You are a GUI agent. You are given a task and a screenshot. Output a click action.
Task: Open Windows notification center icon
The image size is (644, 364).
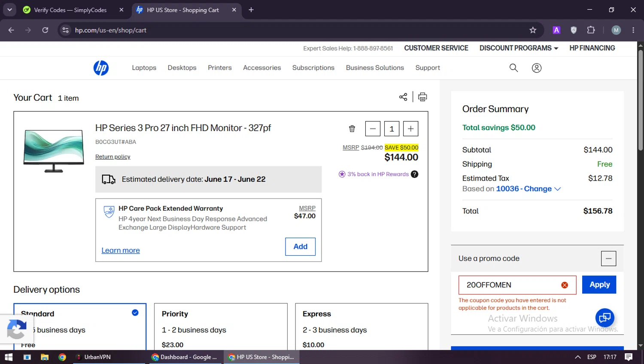point(629,357)
